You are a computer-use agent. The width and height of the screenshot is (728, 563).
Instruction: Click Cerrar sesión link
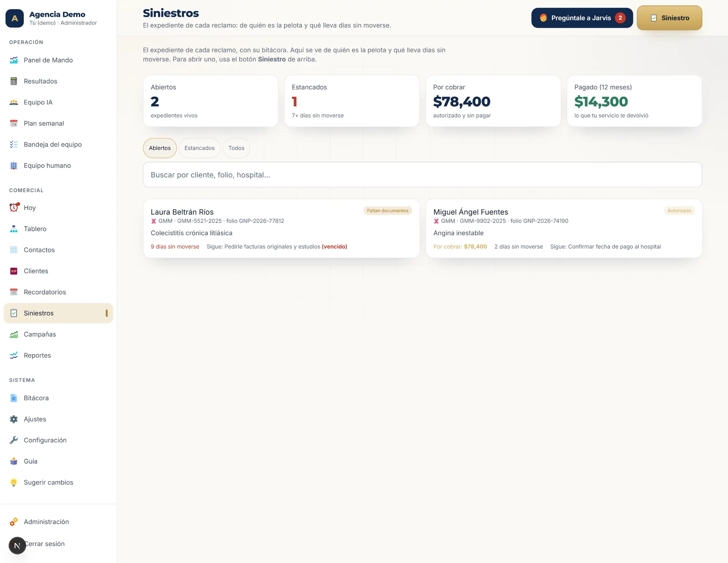pos(45,544)
